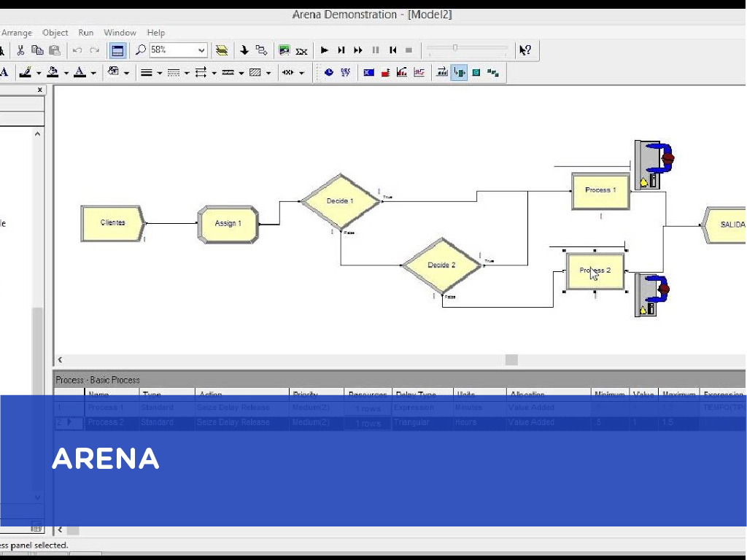Open the Run menu

pos(86,33)
